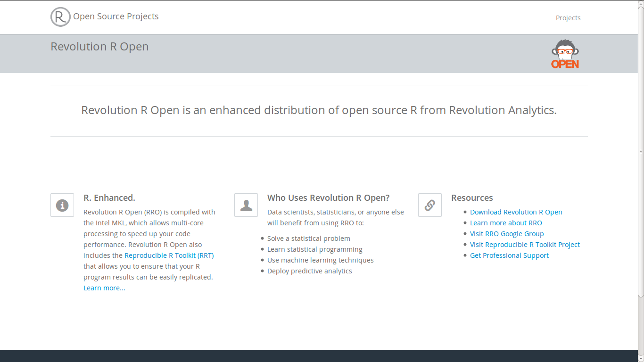Open Visit Reproducible R Toolkit Project link

525,245
